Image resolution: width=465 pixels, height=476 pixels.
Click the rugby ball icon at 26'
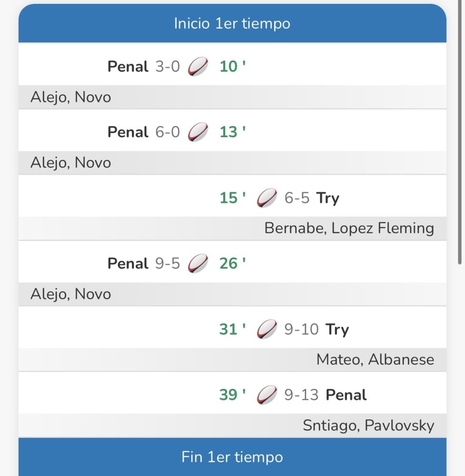[x=198, y=264]
